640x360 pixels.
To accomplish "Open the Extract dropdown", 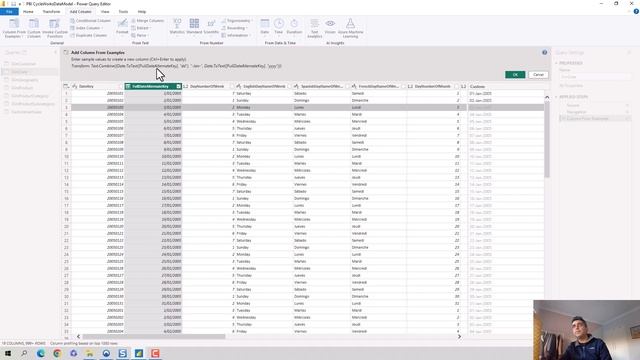I will click(141, 28).
